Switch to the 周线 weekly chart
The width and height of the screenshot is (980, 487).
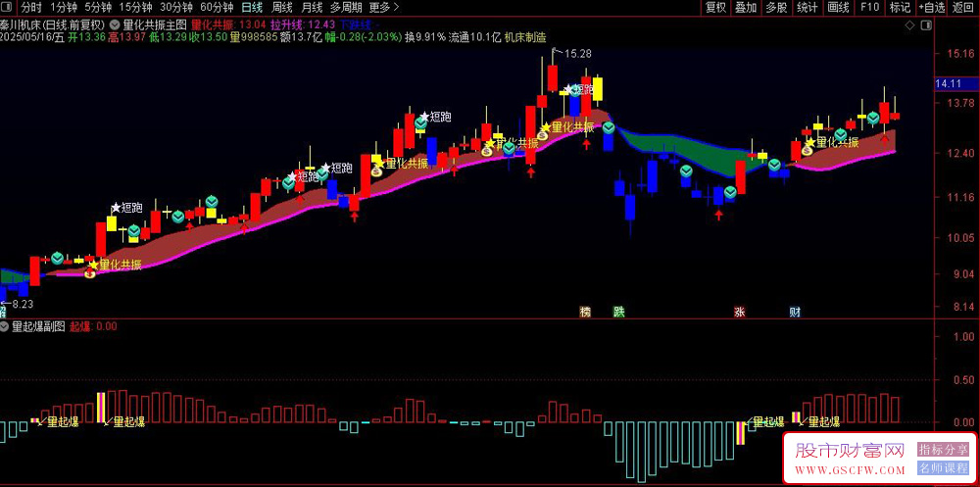pos(282,8)
